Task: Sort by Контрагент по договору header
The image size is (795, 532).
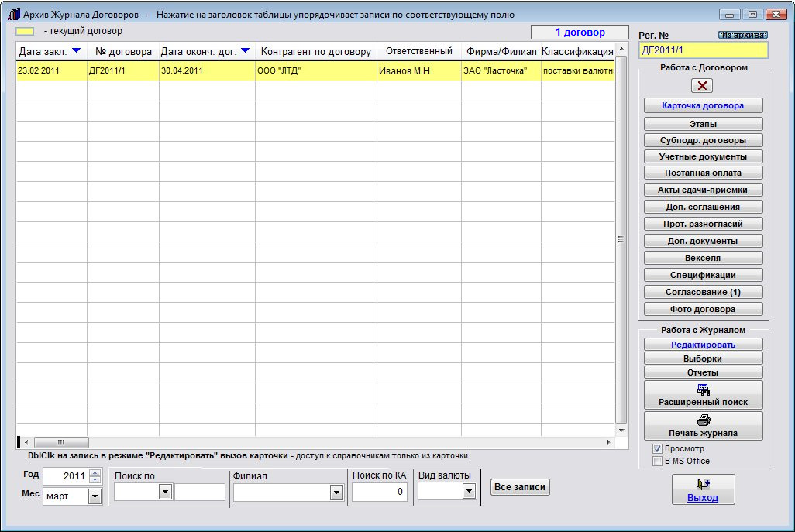Action: pos(316,51)
